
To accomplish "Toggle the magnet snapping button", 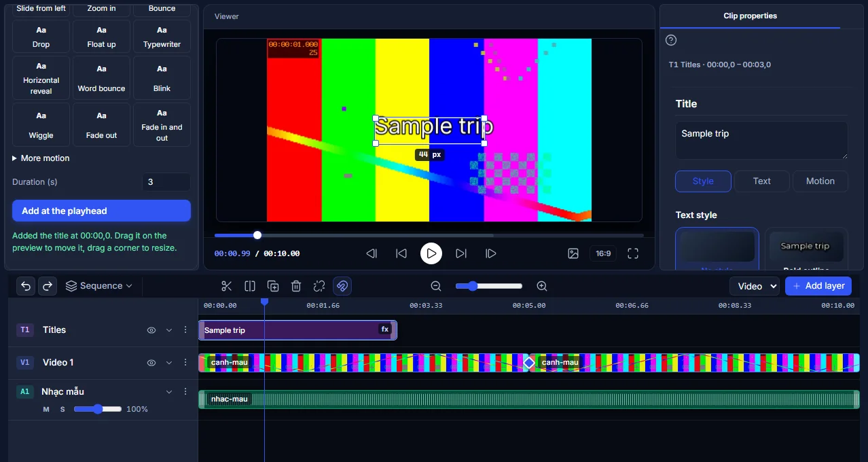I will (342, 286).
